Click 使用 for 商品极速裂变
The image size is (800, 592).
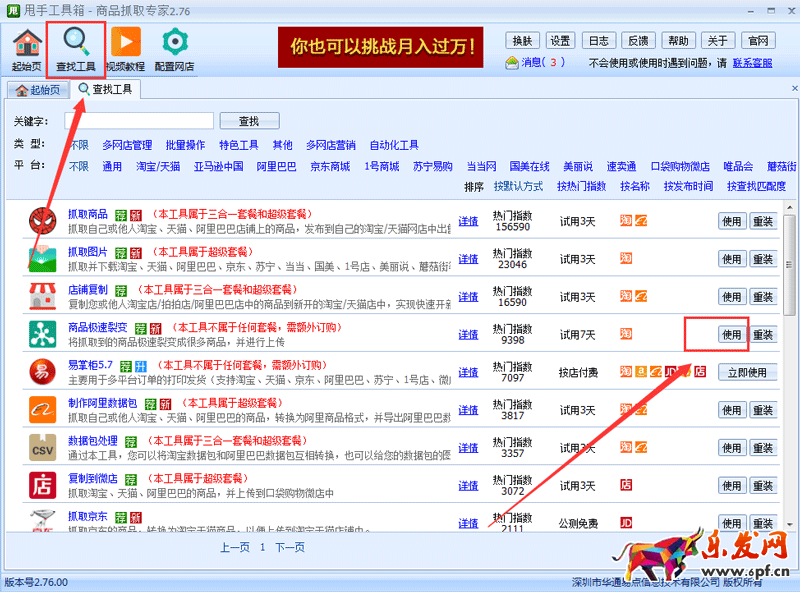pyautogui.click(x=731, y=335)
